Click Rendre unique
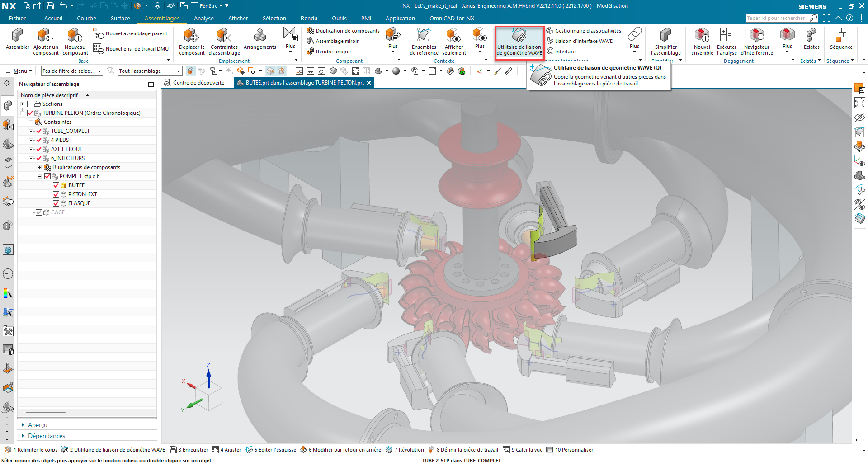 (329, 52)
